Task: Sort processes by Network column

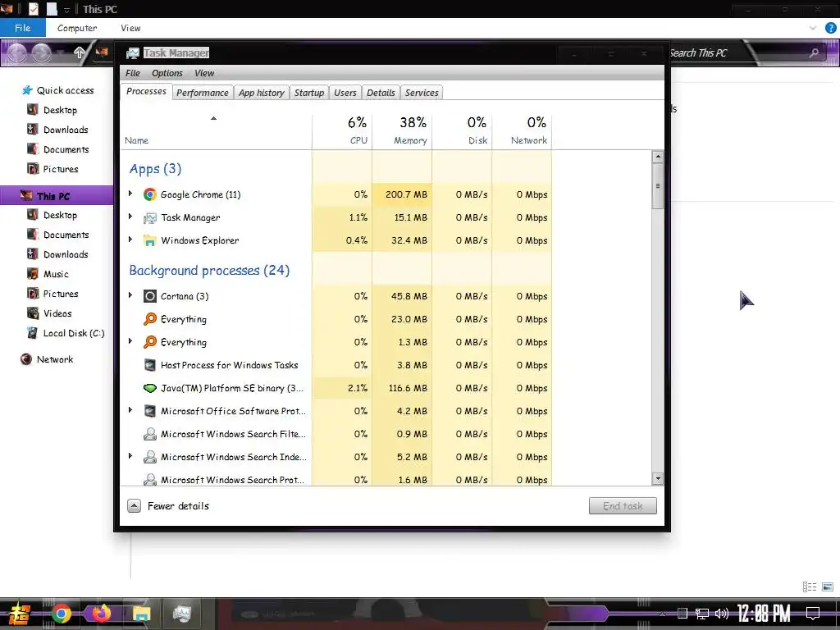Action: tap(523, 130)
